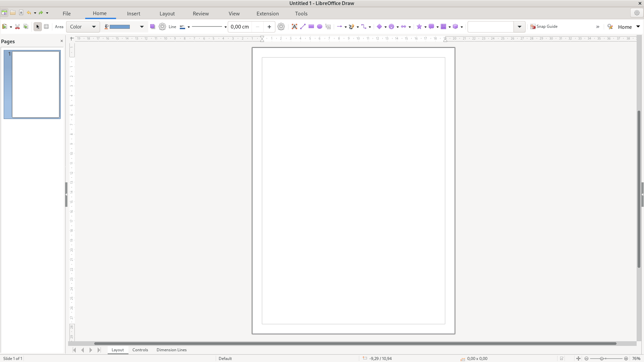The height and width of the screenshot is (362, 644).
Task: Switch to the Dimension Lines layer tab
Action: point(171,350)
